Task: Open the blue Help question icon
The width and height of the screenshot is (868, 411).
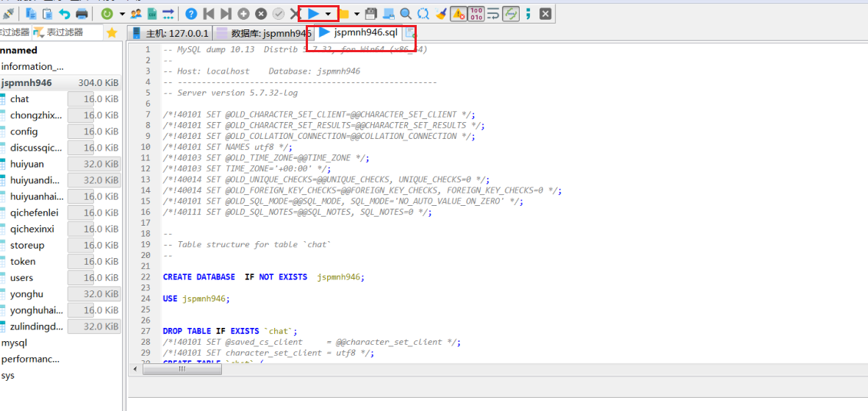Action: pyautogui.click(x=191, y=13)
